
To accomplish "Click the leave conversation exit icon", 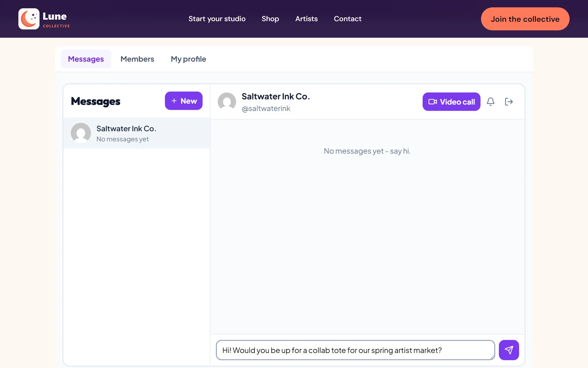I will (509, 102).
